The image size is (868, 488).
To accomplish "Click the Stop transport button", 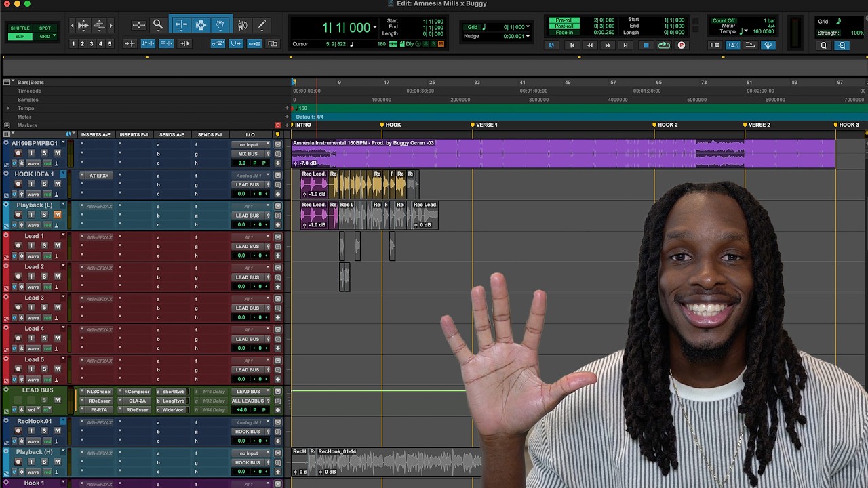I will 646,45.
